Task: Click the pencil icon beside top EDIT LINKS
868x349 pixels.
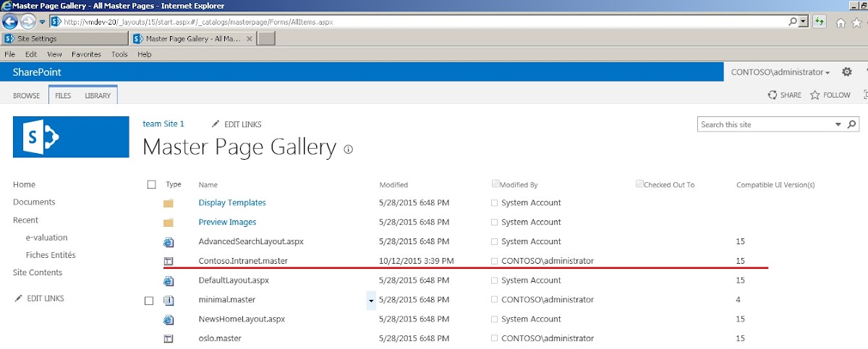Action: click(216, 124)
